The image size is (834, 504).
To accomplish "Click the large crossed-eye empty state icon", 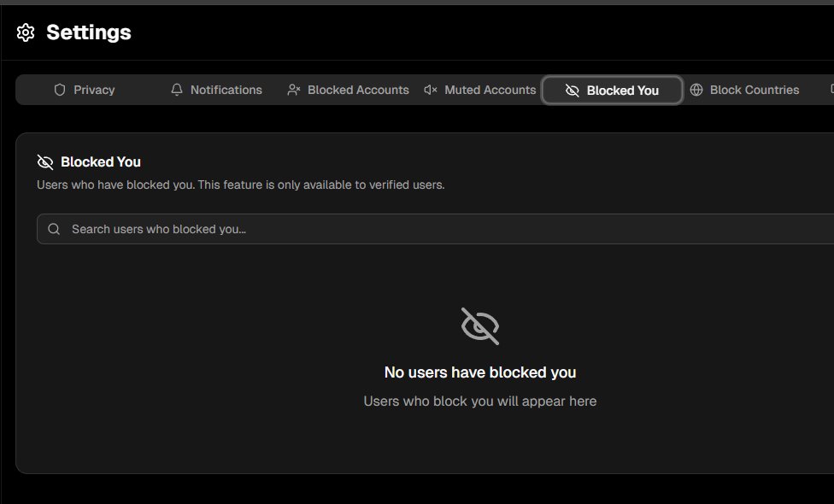I will tap(479, 326).
